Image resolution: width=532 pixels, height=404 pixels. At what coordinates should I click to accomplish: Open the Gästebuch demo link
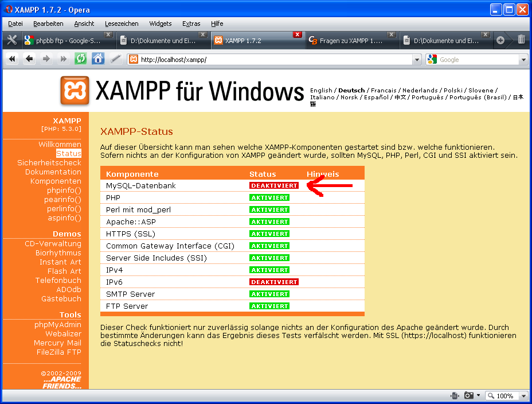pos(61,298)
